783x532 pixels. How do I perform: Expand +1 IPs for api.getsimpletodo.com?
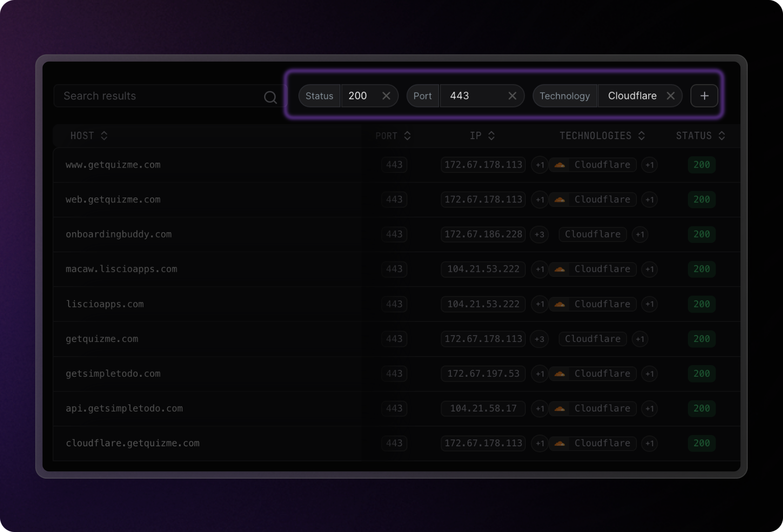(x=539, y=409)
